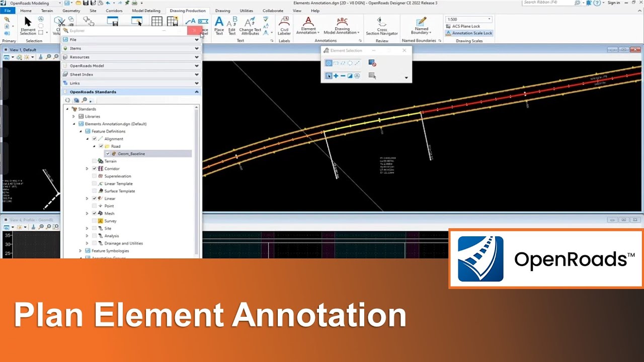Select Linear tree item in Feature Definitions
644x362 pixels.
pyautogui.click(x=110, y=199)
